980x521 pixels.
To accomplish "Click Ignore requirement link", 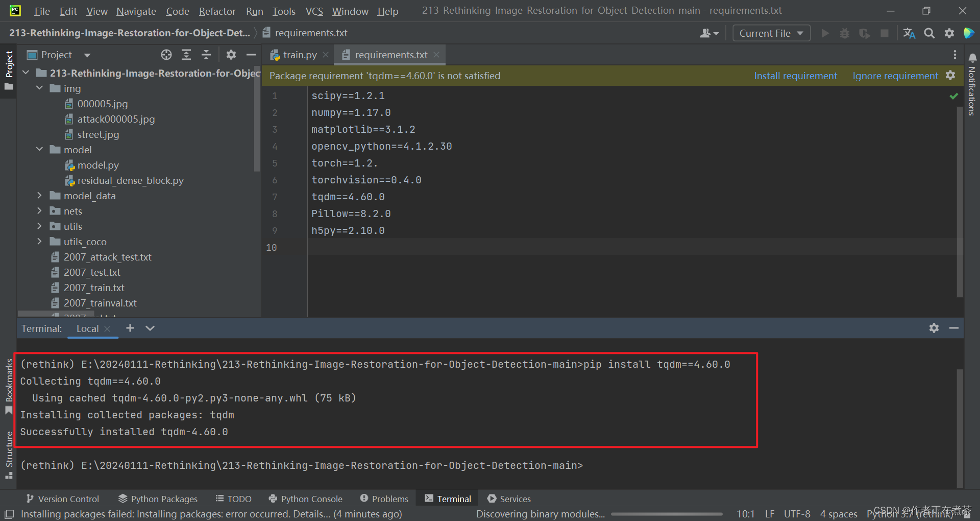I will pyautogui.click(x=895, y=76).
